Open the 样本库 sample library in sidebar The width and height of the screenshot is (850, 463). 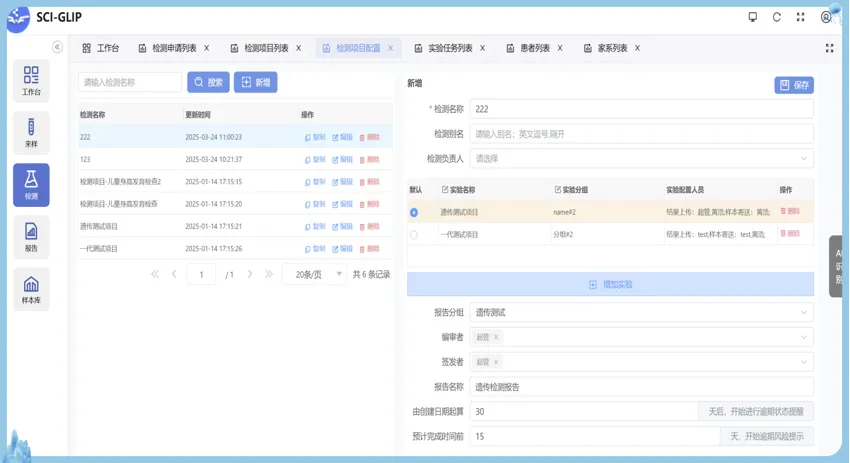(x=31, y=289)
